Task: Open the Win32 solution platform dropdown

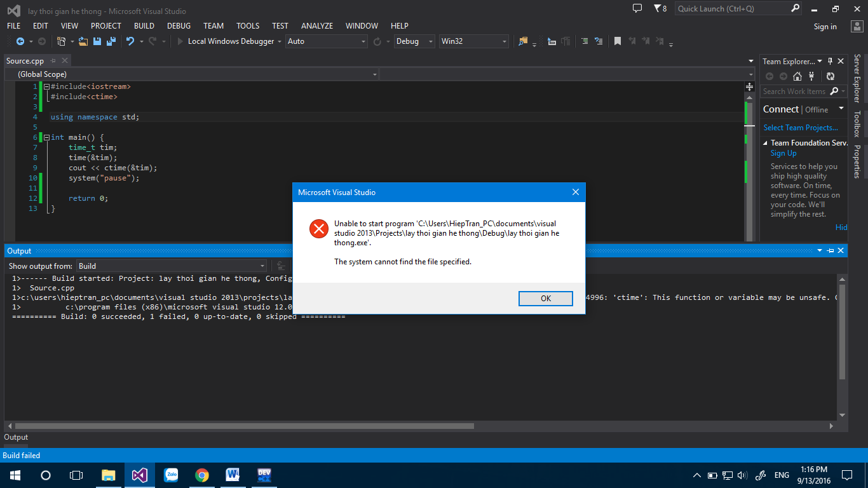Action: point(474,41)
